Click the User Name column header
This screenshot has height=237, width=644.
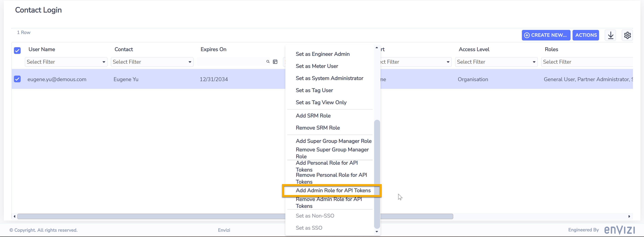(x=42, y=49)
